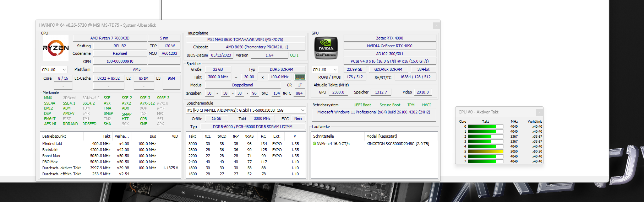
Task: Select the 884 tRFC value
Action: pos(299,93)
